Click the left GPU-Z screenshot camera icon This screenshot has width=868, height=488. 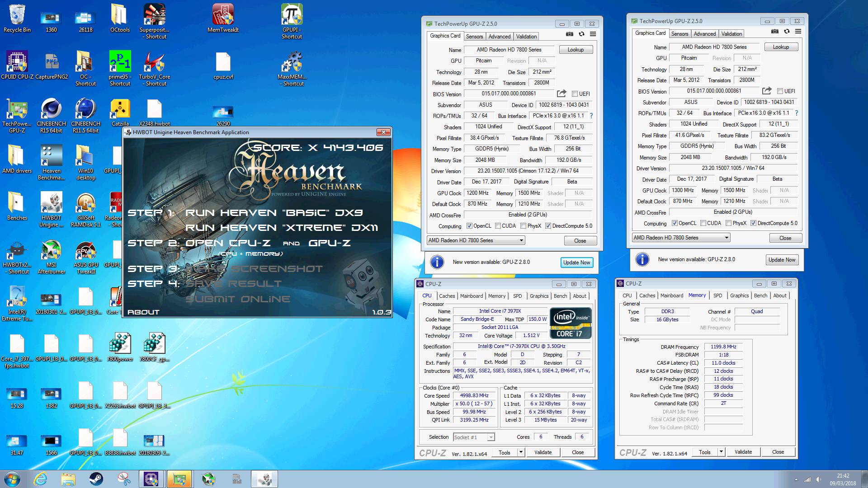tap(570, 34)
